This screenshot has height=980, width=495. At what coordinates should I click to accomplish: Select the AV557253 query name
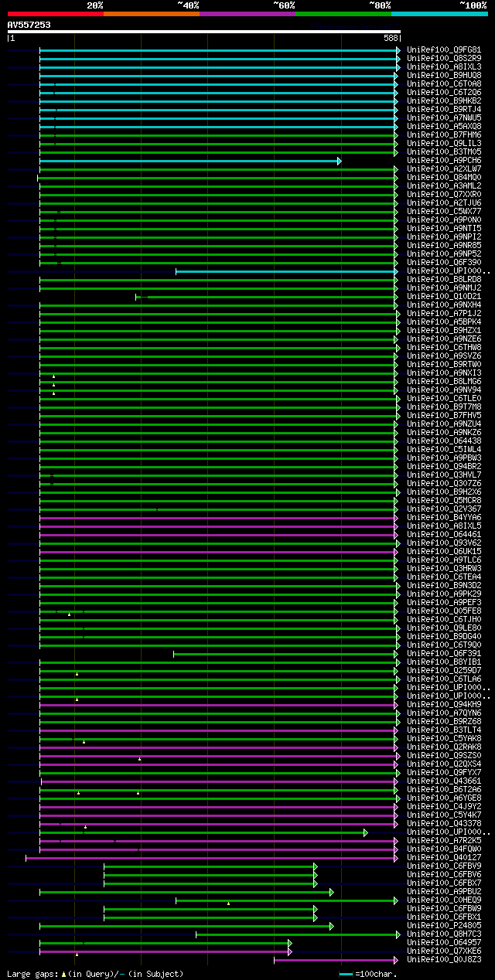click(x=29, y=25)
